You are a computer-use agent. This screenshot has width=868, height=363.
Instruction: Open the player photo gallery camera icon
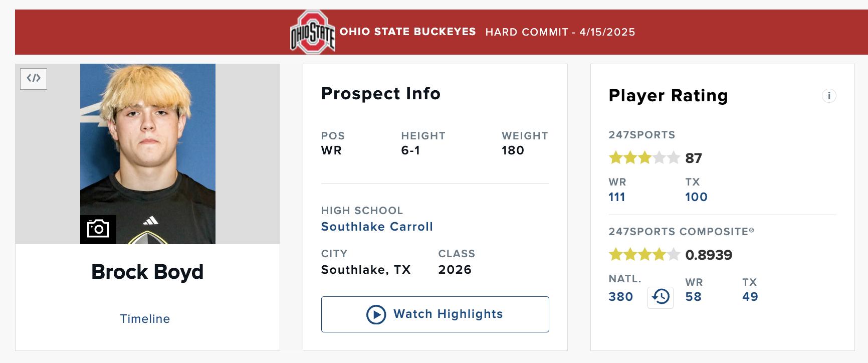click(x=98, y=229)
